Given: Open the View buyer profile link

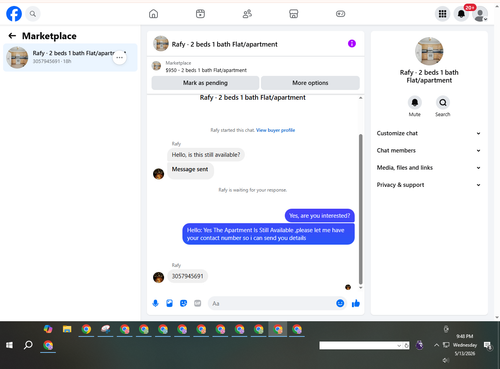Looking at the screenshot, I should [275, 130].
